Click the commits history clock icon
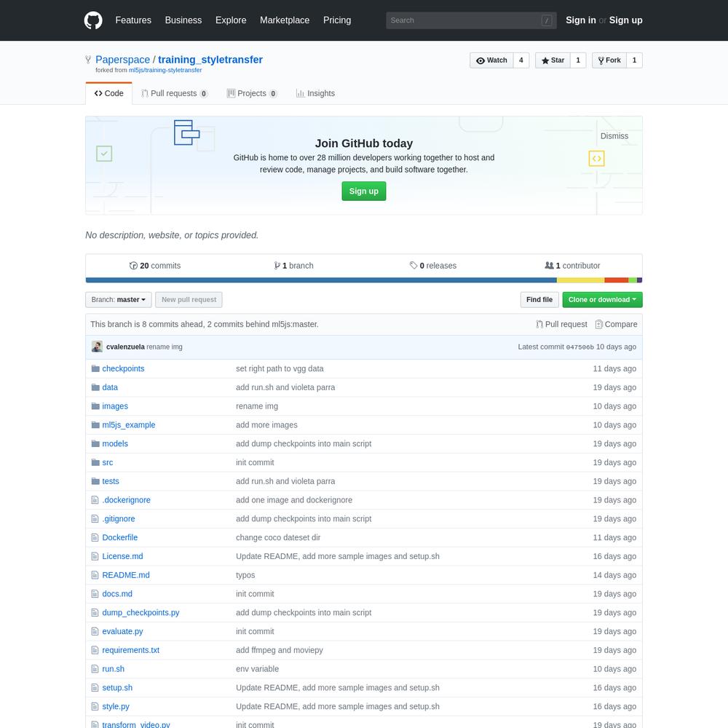Viewport: 728px width, 728px height. tap(134, 266)
